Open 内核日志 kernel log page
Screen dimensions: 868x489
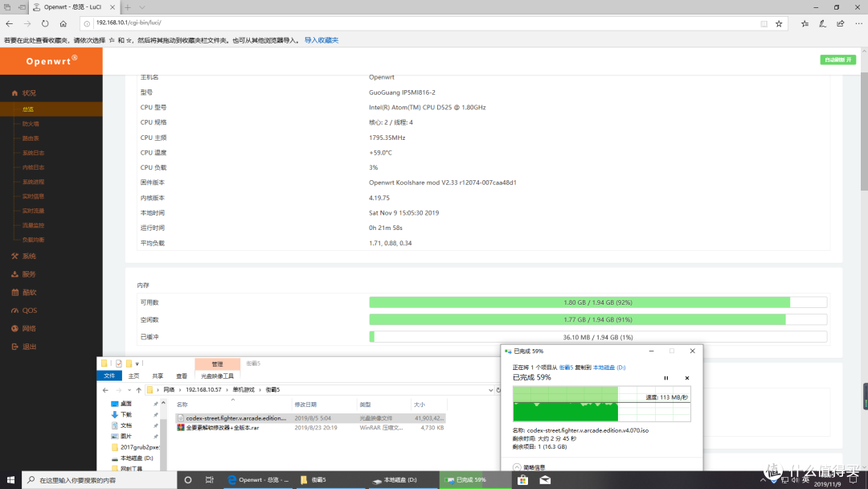click(33, 167)
